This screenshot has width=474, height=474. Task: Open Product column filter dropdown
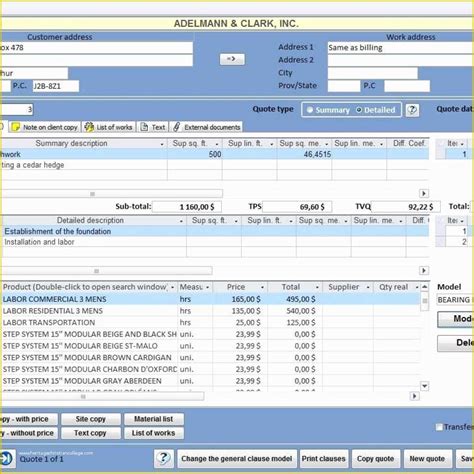pyautogui.click(x=173, y=287)
